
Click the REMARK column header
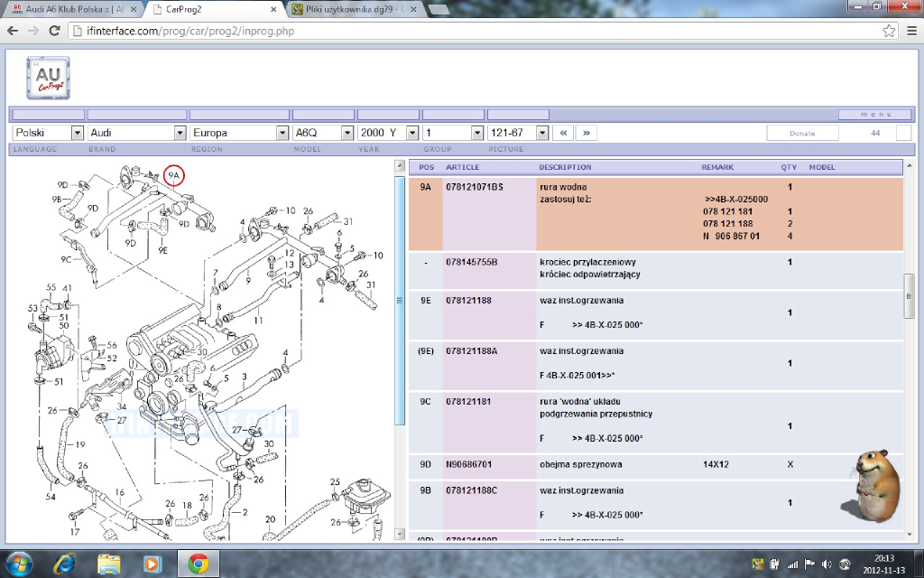(x=717, y=167)
